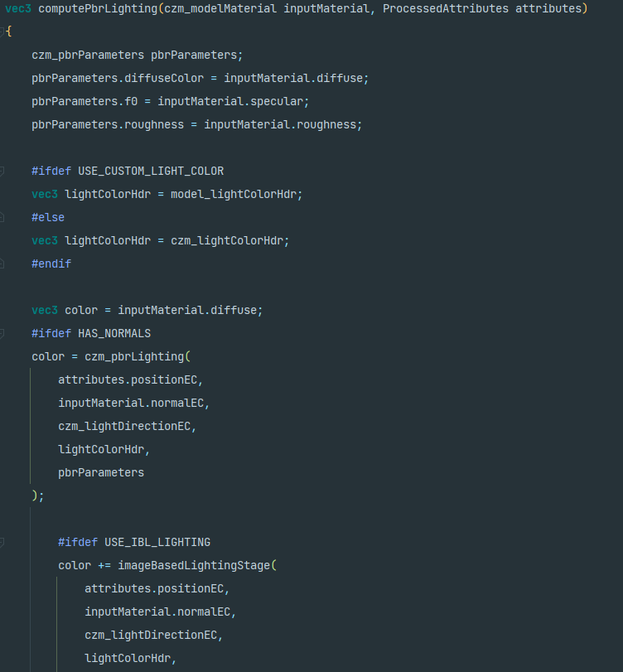The image size is (623, 672).
Task: Click the USE_CUSTOM_LIGHT_COLOR macro name
Action: pyautogui.click(x=151, y=172)
